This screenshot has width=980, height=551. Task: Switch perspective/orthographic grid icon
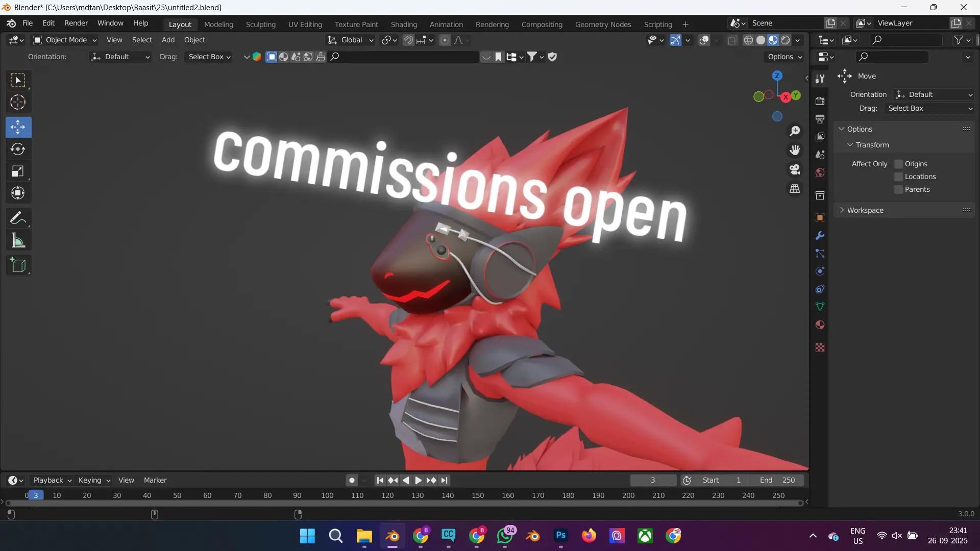tap(795, 189)
